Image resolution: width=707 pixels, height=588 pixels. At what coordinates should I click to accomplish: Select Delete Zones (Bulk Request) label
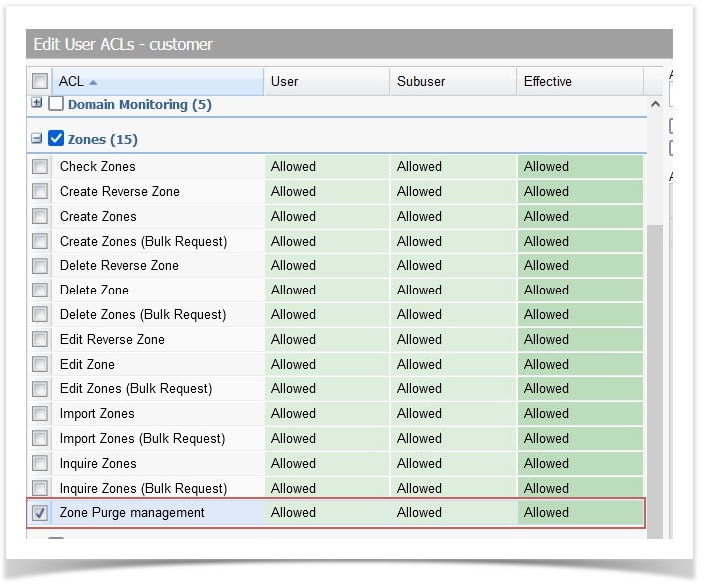click(143, 314)
